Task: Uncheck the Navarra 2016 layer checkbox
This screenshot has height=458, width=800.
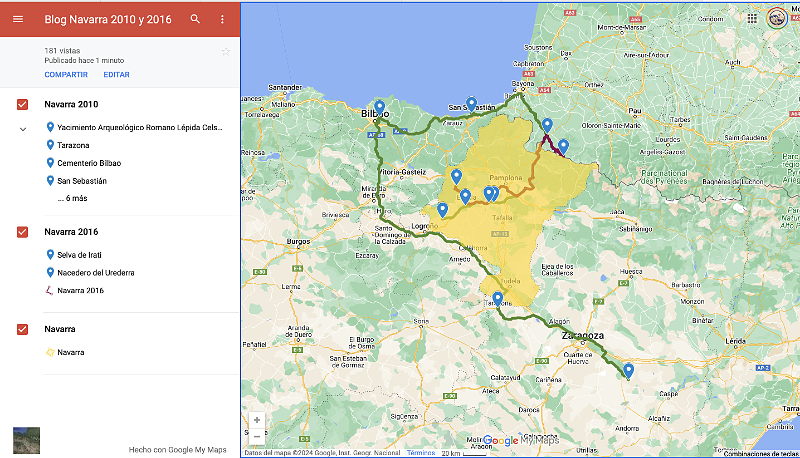Action: 22,232
